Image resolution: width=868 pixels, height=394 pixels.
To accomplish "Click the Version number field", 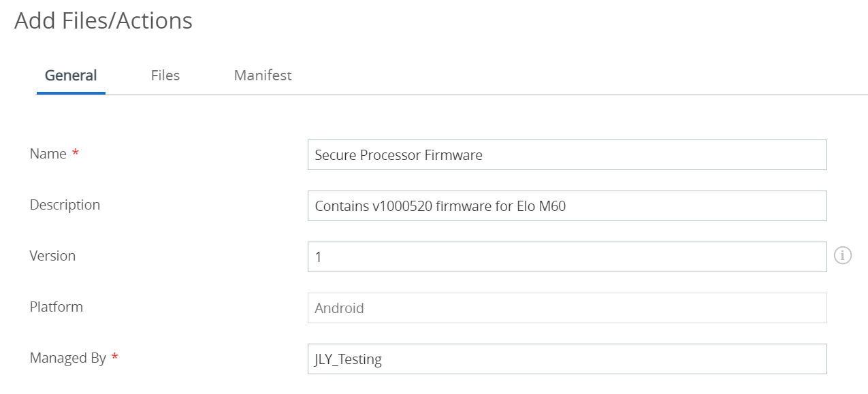I will 567,257.
